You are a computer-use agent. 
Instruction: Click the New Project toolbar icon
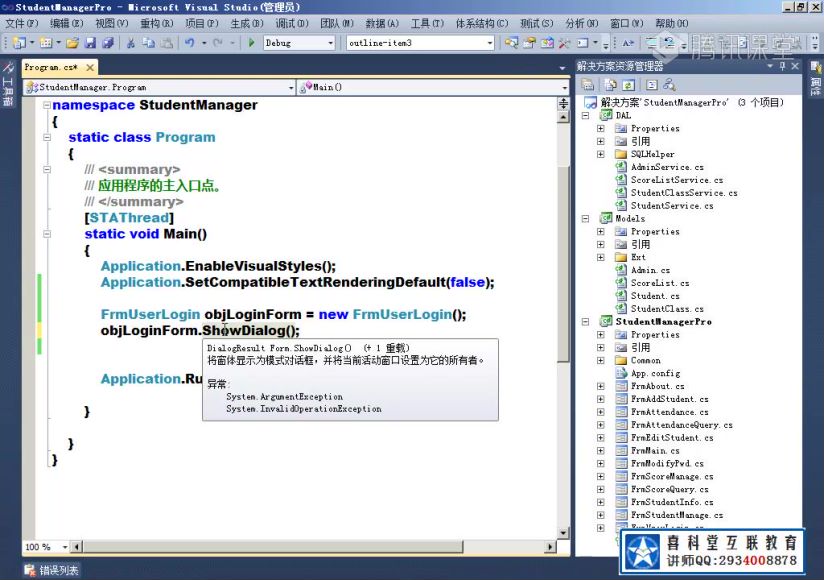[x=19, y=43]
